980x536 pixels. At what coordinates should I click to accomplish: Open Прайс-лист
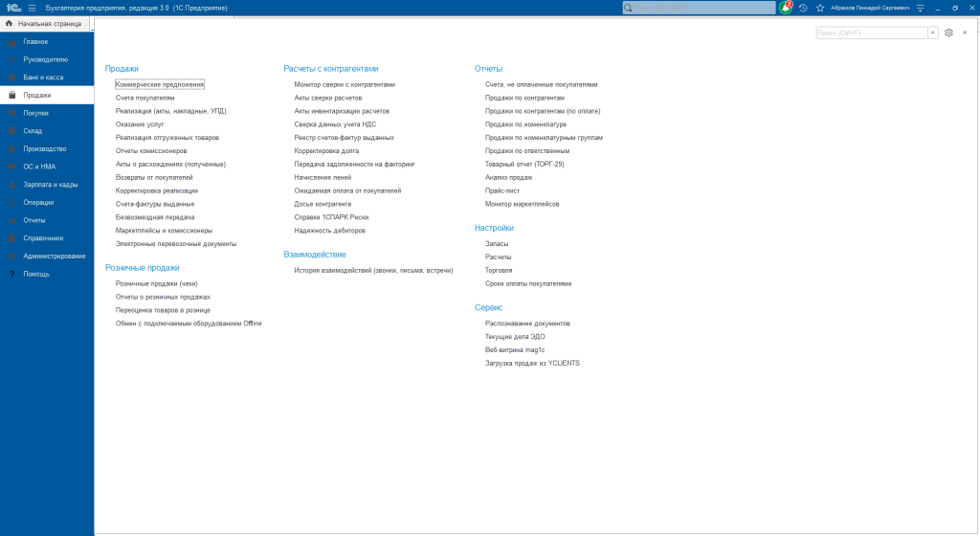502,190
